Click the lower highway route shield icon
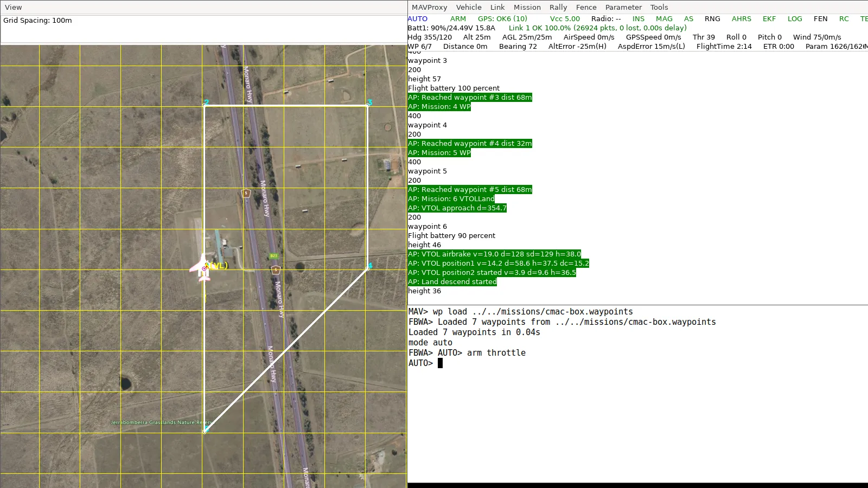Screen dimensions: 868x488 click(276, 269)
